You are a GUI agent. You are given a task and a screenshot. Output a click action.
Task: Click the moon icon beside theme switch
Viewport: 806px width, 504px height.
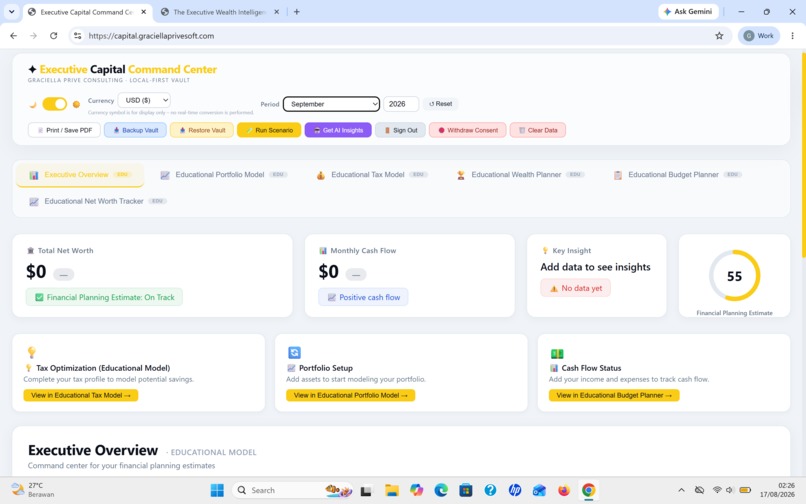(x=33, y=104)
